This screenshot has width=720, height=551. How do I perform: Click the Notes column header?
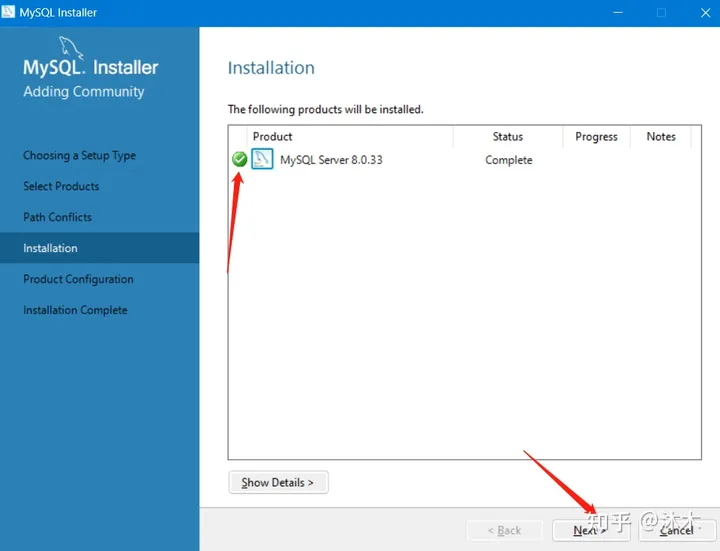click(661, 136)
